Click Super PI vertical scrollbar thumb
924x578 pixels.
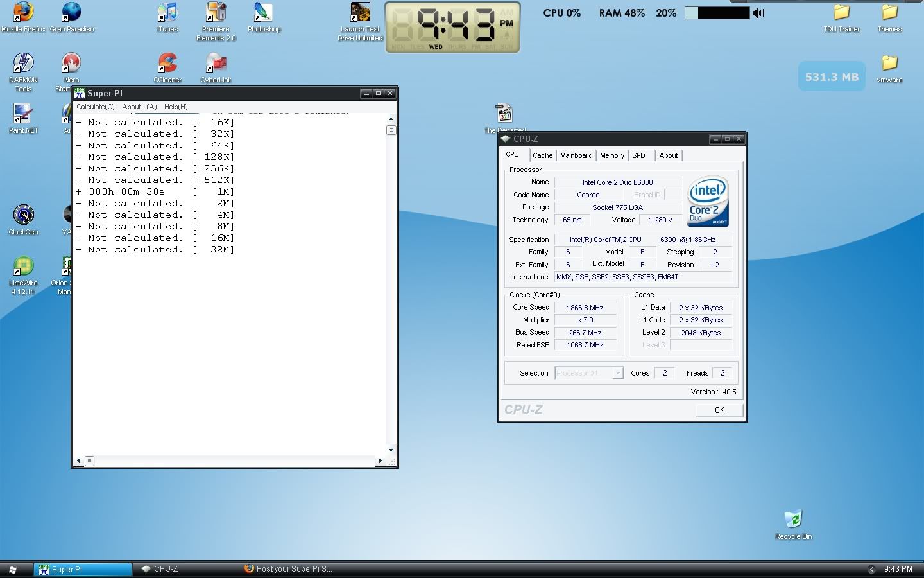tap(391, 130)
